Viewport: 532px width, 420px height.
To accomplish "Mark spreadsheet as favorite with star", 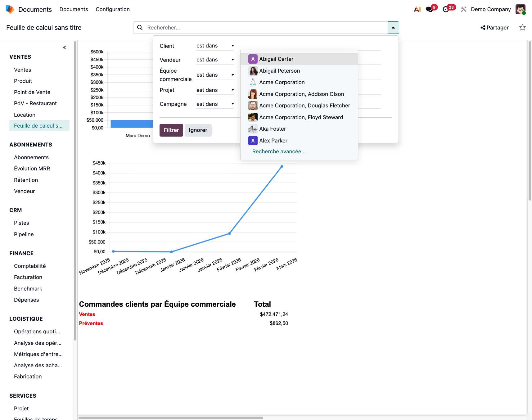I will pyautogui.click(x=522, y=28).
